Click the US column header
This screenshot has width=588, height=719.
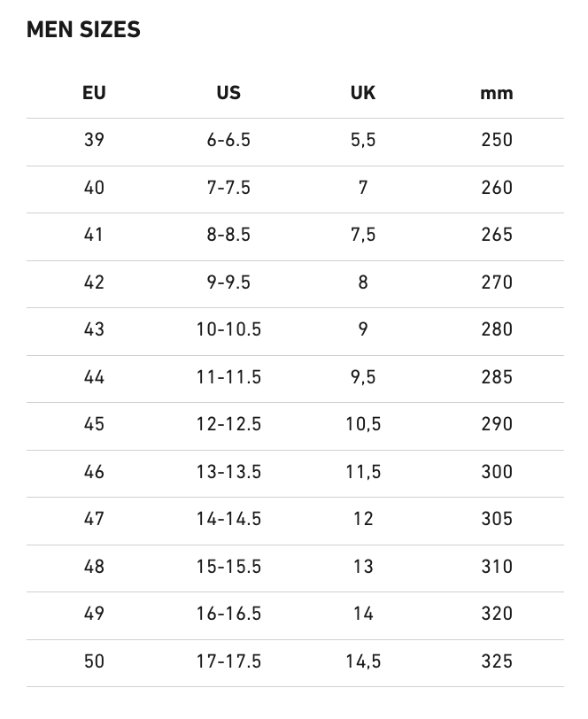coord(228,93)
